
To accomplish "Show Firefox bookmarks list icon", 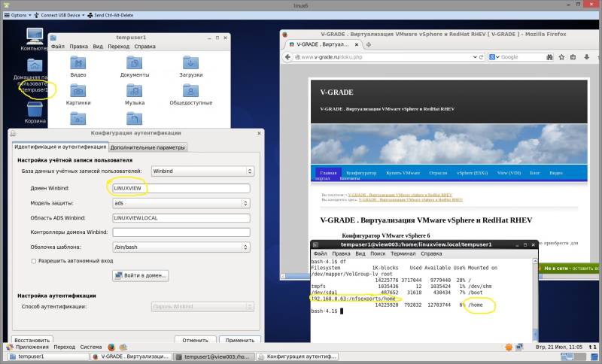I will [x=573, y=56].
